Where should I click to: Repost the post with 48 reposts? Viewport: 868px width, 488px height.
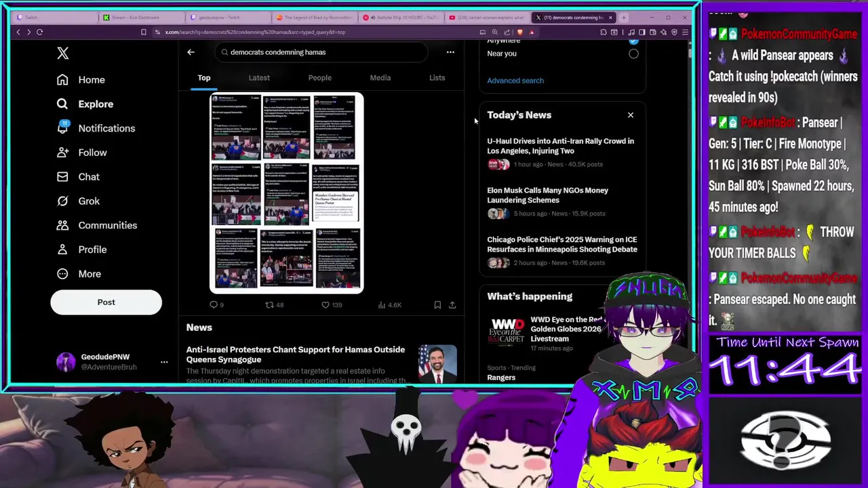[x=275, y=305]
